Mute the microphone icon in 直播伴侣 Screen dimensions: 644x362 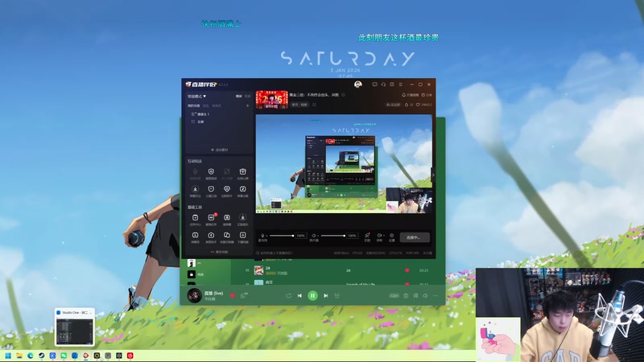point(262,236)
